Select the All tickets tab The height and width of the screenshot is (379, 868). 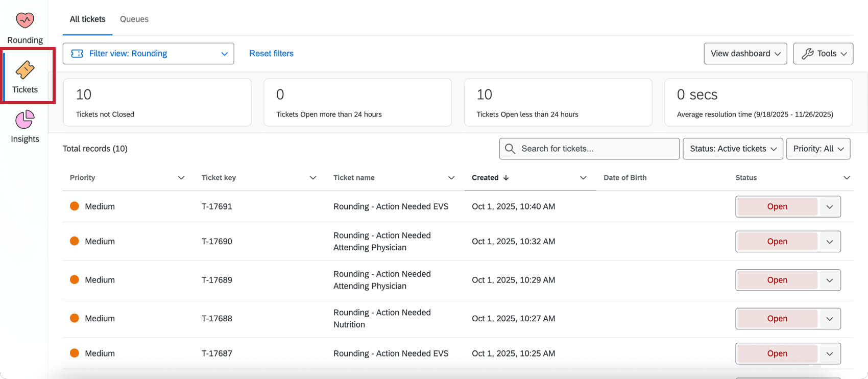(87, 19)
